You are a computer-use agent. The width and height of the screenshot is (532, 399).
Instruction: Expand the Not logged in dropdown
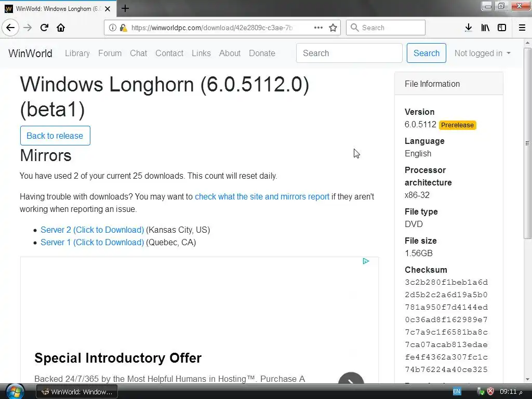pyautogui.click(x=483, y=54)
